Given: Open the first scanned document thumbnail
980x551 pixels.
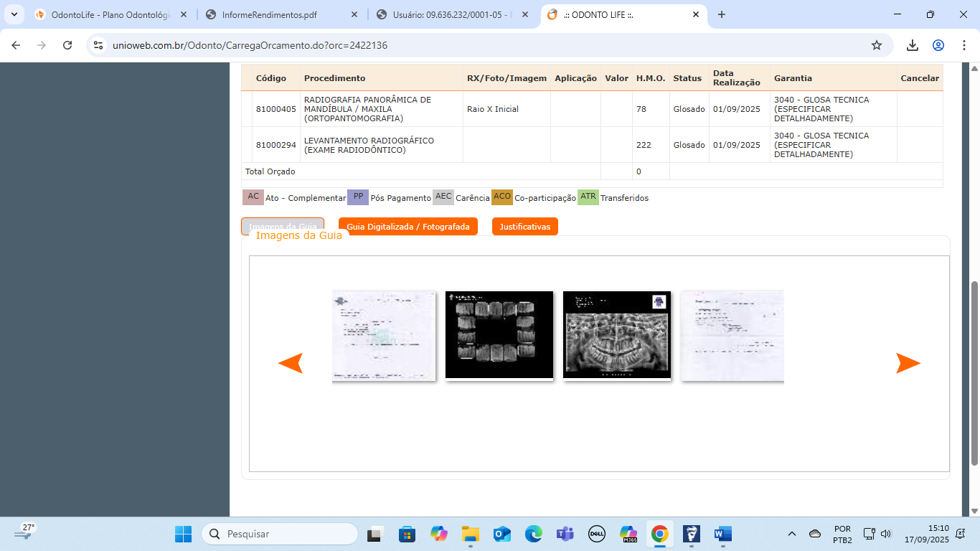Looking at the screenshot, I should coord(384,336).
